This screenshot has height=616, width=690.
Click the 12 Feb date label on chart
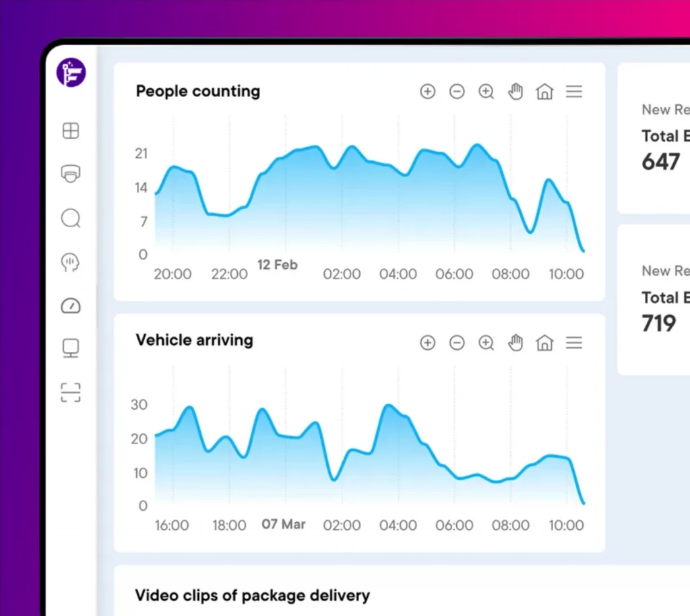point(277,265)
